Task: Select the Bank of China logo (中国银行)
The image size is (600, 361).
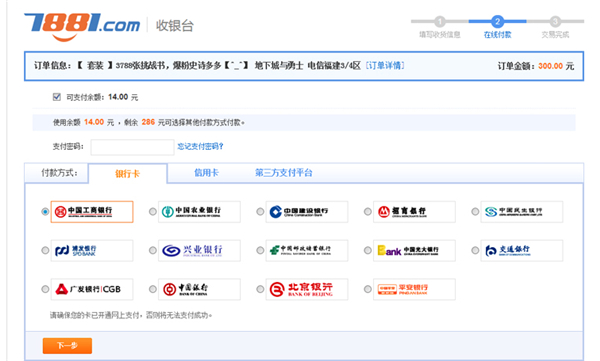Action: (199, 289)
